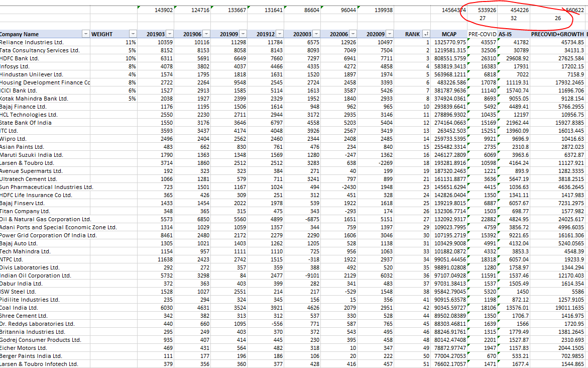
Task: Select the Divis Laboratories Ltd. cell
Action: [45, 267]
